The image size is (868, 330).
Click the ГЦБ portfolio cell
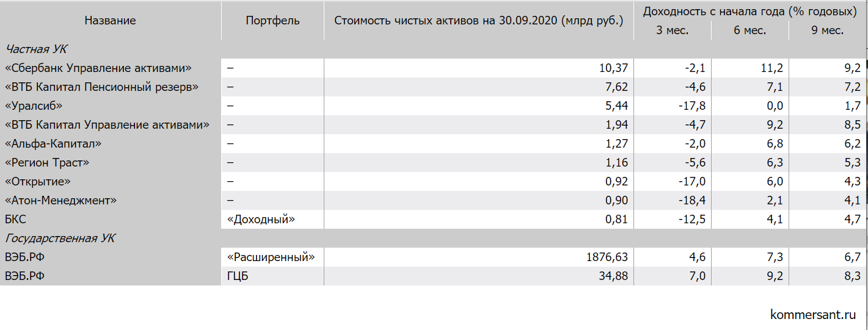(272, 276)
